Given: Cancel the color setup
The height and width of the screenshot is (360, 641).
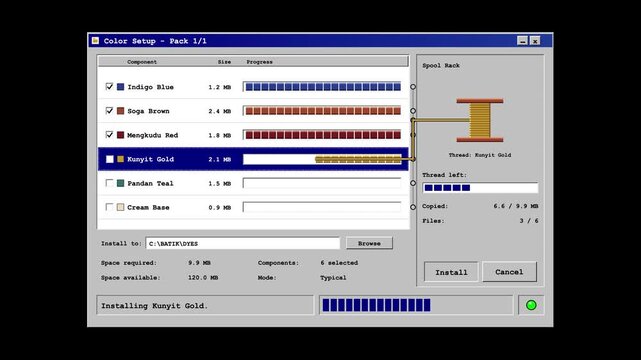Looking at the screenshot, I should (509, 272).
